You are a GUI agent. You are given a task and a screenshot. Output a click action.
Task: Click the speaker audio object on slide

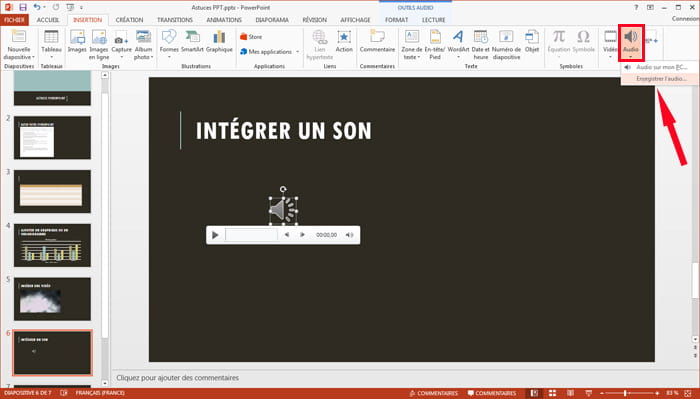[x=283, y=210]
